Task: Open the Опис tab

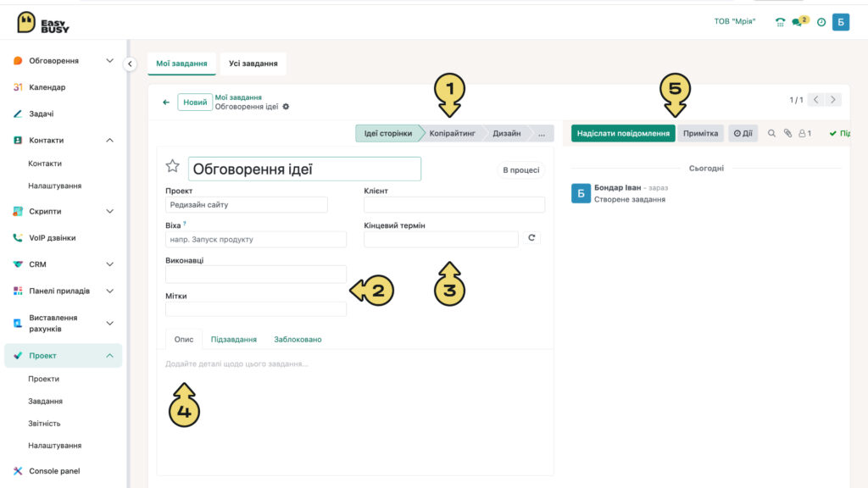Action: pos(184,339)
